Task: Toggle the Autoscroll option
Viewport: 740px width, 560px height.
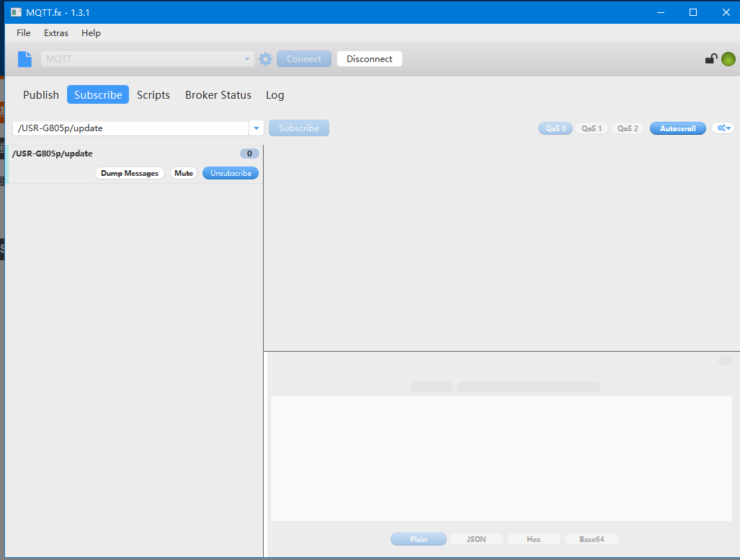Action: tap(677, 128)
